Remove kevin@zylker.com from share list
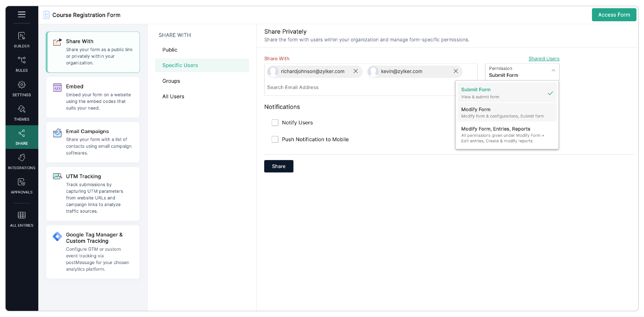This screenshot has height=317, width=644. tap(456, 71)
